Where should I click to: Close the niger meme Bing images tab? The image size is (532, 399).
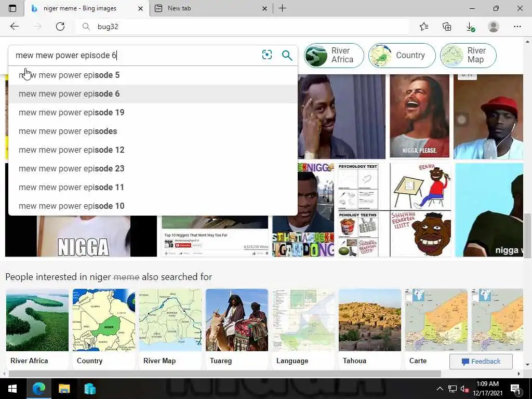click(140, 8)
